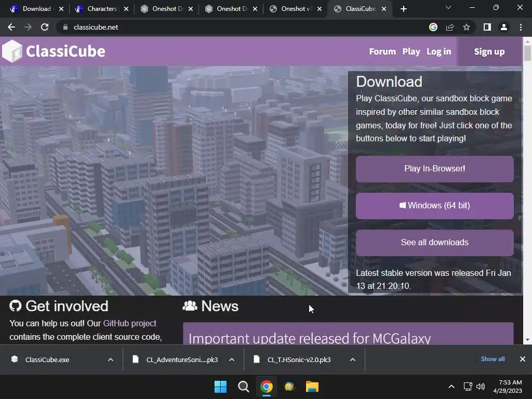Click Show all downloads link

[493, 359]
